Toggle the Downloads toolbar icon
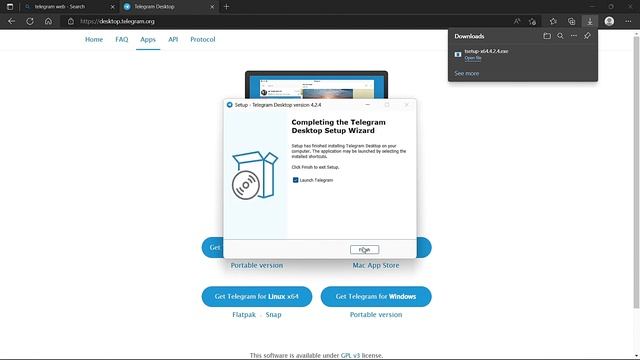The image size is (640, 360). [590, 21]
